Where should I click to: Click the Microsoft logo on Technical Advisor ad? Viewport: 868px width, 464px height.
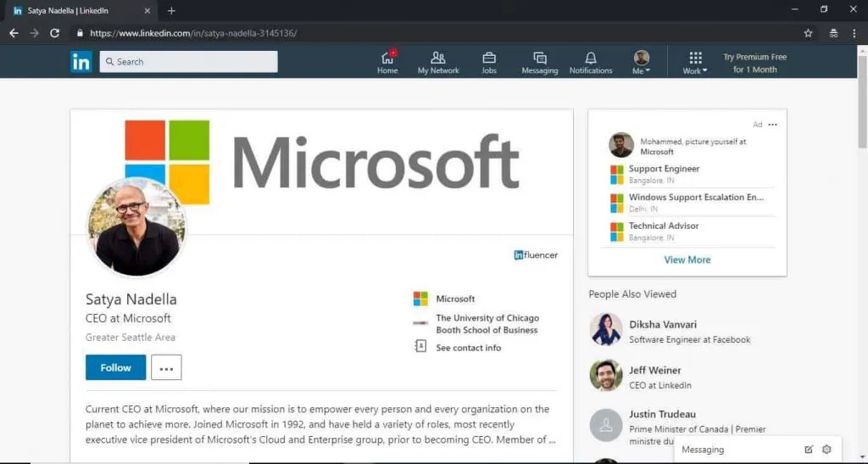617,232
